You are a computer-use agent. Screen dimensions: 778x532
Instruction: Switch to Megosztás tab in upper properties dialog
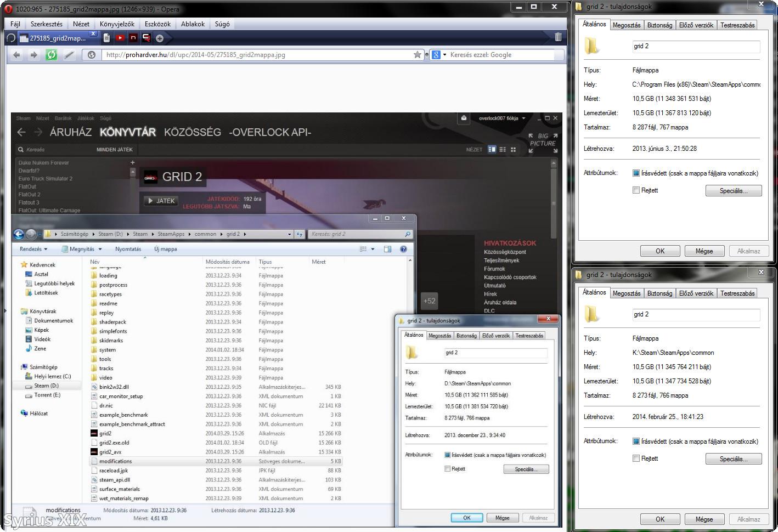(627, 25)
